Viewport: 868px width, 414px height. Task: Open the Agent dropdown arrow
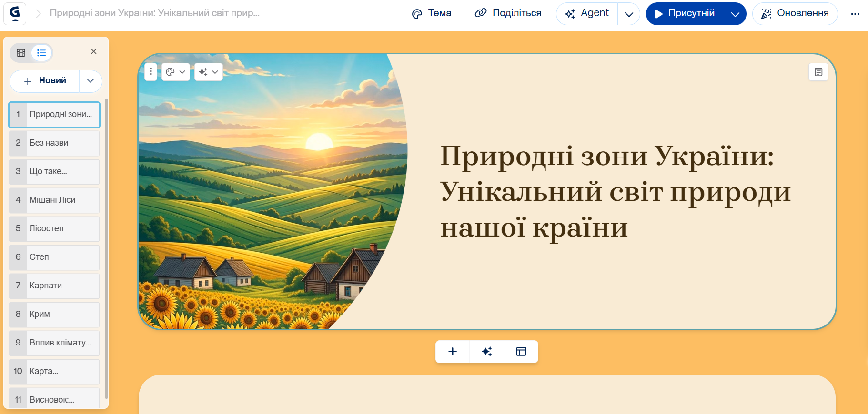[628, 14]
